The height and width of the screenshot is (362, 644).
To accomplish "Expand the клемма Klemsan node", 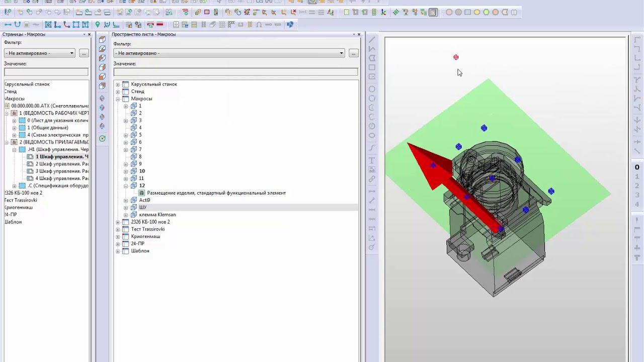I will [x=126, y=215].
